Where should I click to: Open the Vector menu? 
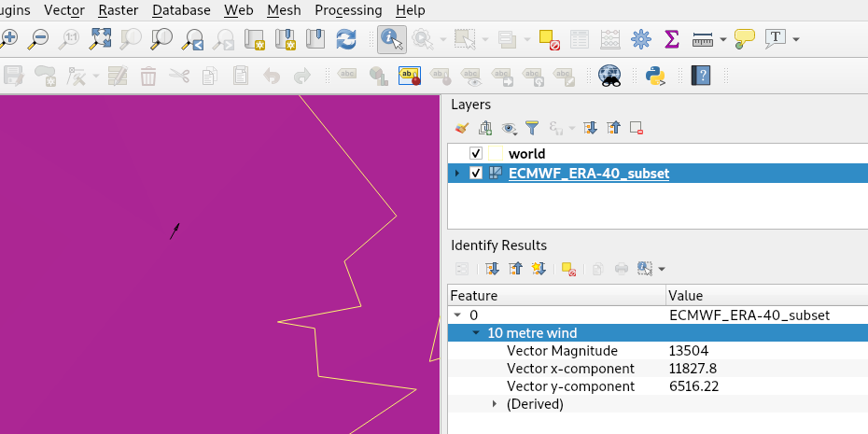tap(64, 10)
